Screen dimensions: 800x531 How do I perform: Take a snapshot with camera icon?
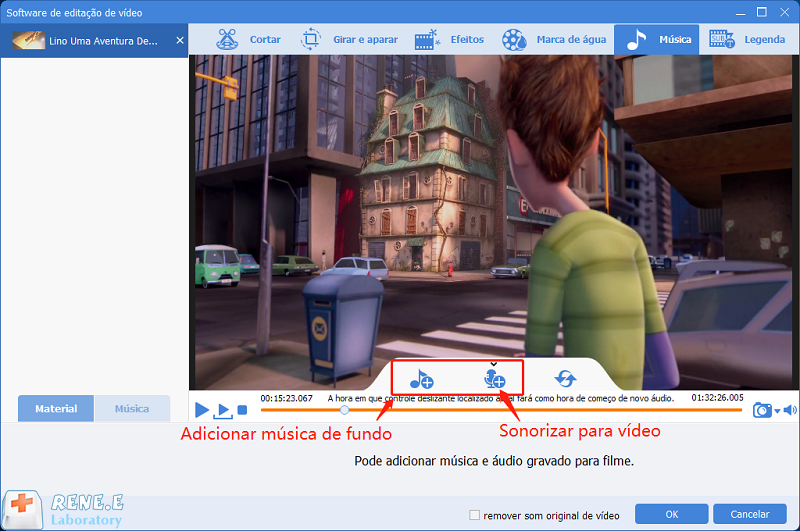click(x=762, y=410)
